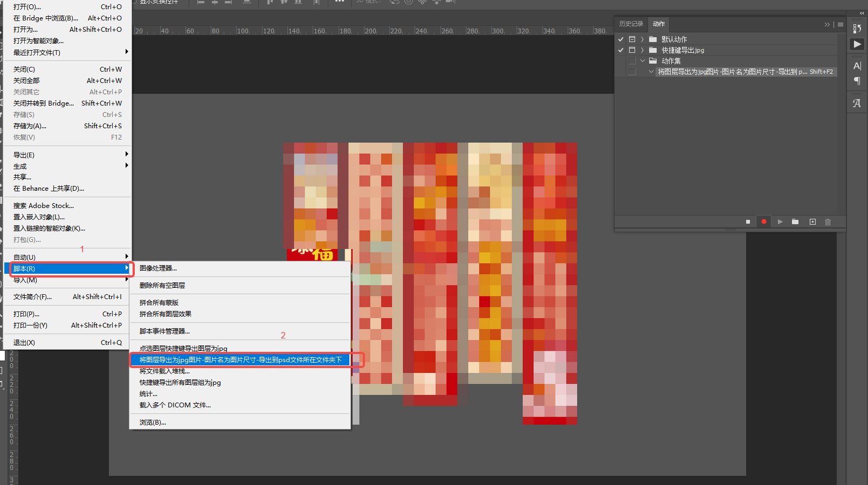Toggle dialog box for 将图层导出为jpg图片 action

pyautogui.click(x=632, y=72)
